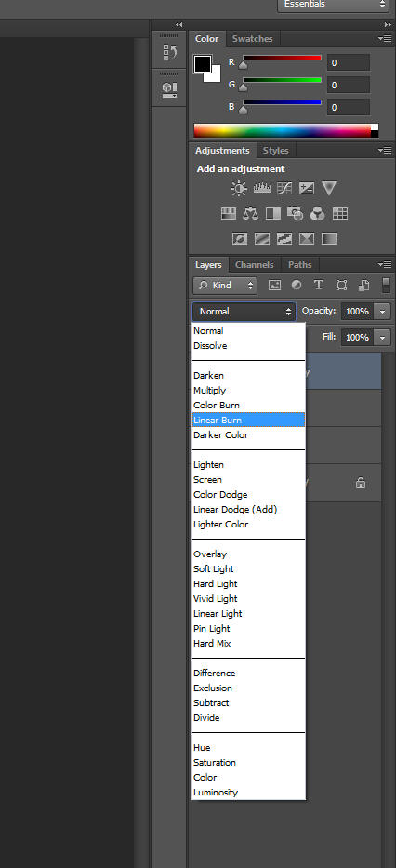This screenshot has width=396, height=868.
Task: Add a Photo Filter adjustment
Action: tap(296, 214)
